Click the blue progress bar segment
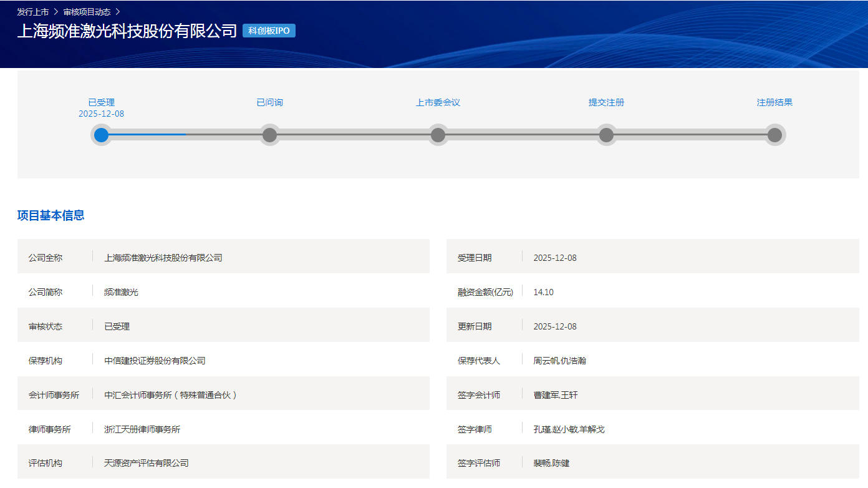Screen dimensions: 868x488 pyautogui.click(x=148, y=134)
